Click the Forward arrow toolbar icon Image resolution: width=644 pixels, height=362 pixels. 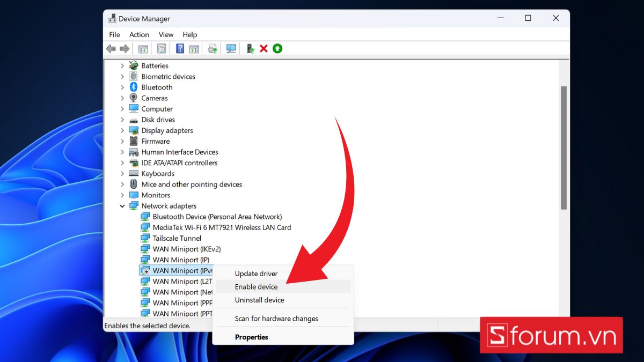tap(125, 49)
